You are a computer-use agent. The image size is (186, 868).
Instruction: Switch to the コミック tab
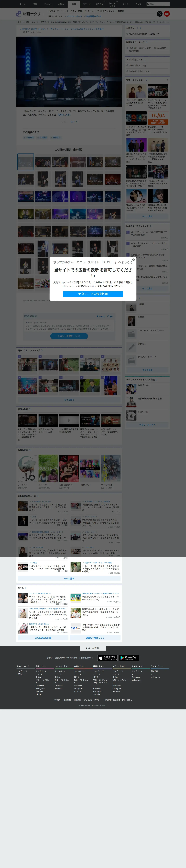(48, 4)
